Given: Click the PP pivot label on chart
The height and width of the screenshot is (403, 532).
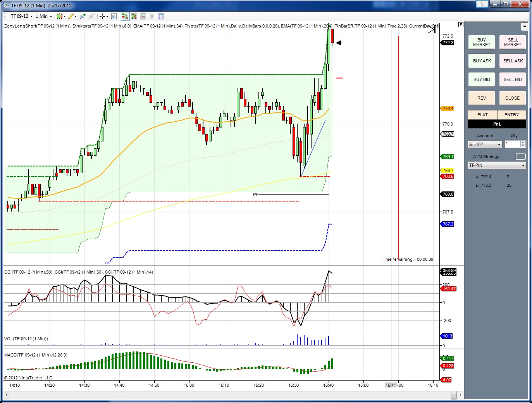Looking at the screenshot, I should pyautogui.click(x=255, y=195).
